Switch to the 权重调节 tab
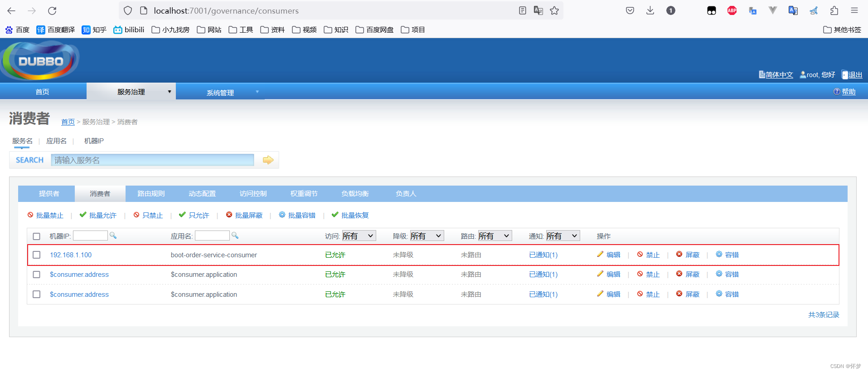The image size is (868, 373). tap(304, 194)
